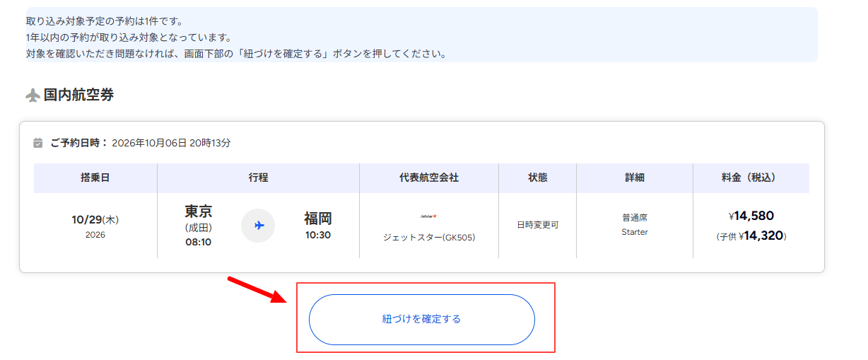
Task: Click arrival city 福岡
Action: coord(318,218)
